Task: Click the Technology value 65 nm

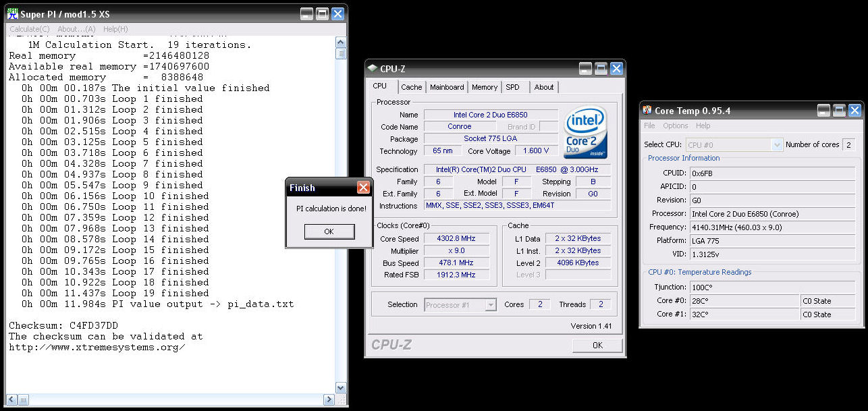Action: click(x=443, y=151)
